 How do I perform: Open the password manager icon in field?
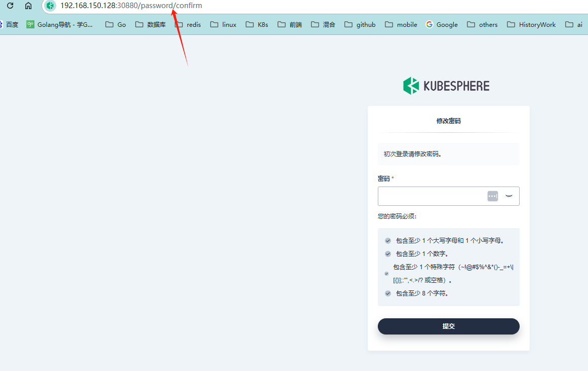pos(493,196)
